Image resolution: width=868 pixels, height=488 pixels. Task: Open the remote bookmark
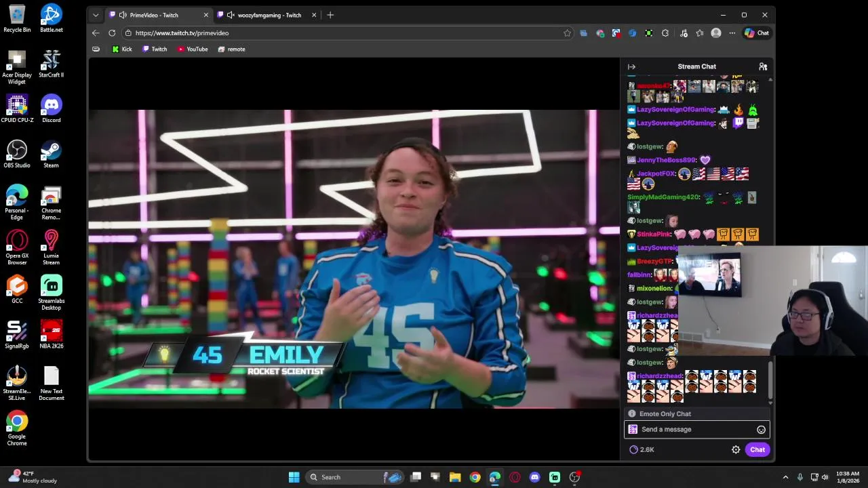(231, 49)
